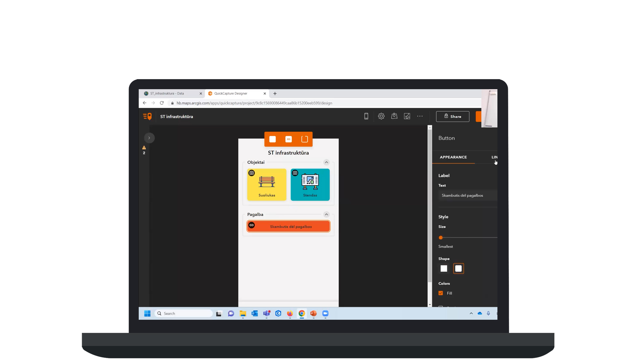
Task: Click the basemap layers icon in header
Action: click(407, 116)
